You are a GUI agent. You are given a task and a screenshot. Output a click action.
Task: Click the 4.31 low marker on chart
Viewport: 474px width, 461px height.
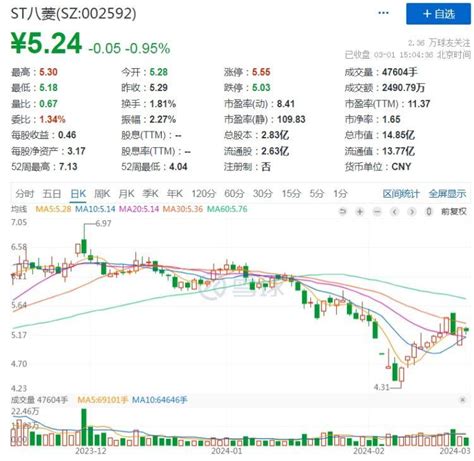pyautogui.click(x=382, y=387)
